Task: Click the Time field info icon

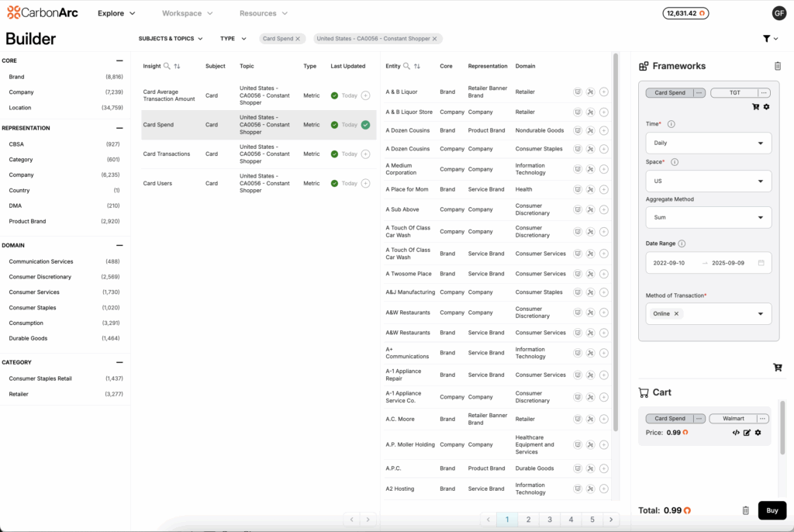Action: coord(671,124)
